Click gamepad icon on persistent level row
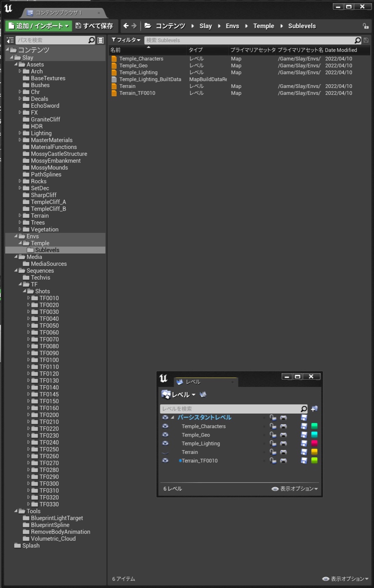 284,417
